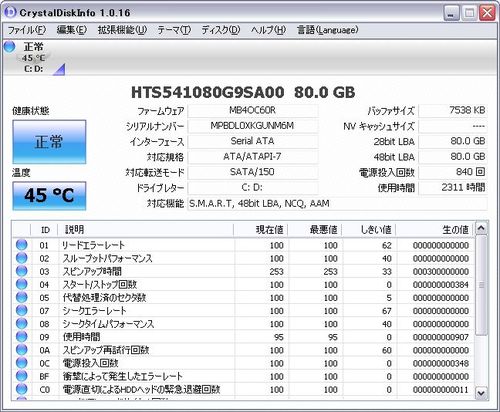Click status orb for 08 シークタイムパフォーマンス
Viewport: 500px width, 412px height.
coord(22,323)
